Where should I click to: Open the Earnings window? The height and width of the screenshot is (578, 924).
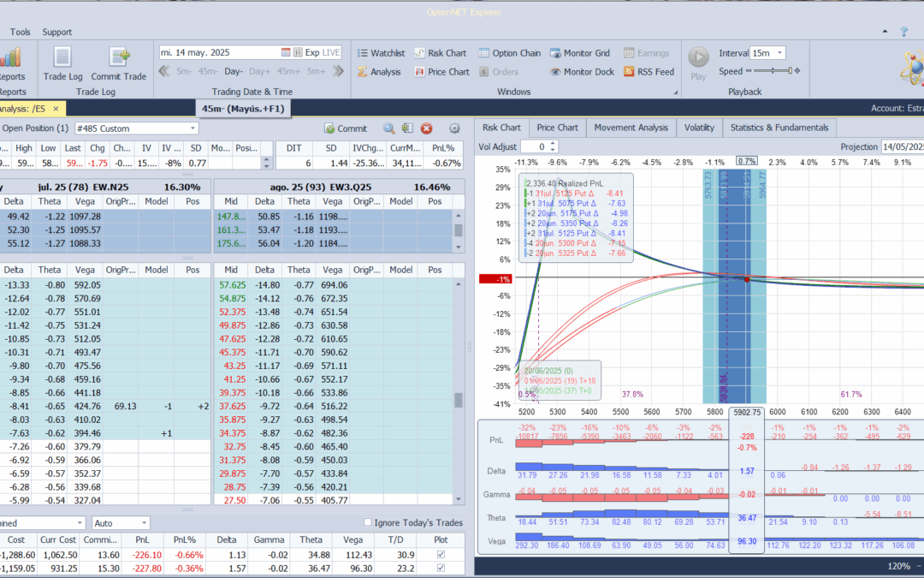pos(647,53)
